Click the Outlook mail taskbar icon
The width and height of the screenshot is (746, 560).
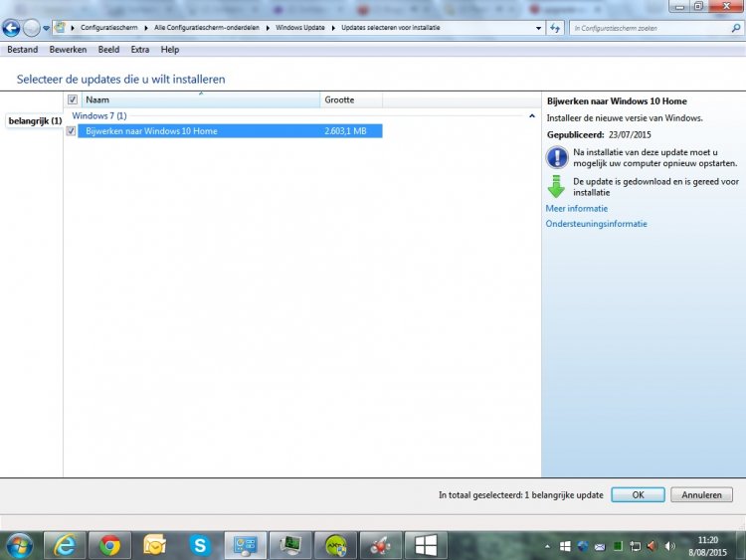[154, 545]
